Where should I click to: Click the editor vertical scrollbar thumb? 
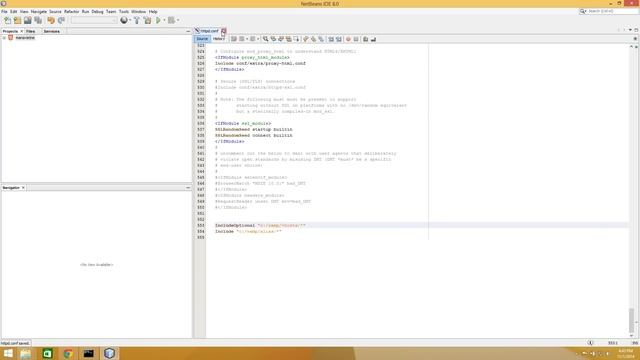pyautogui.click(x=631, y=320)
